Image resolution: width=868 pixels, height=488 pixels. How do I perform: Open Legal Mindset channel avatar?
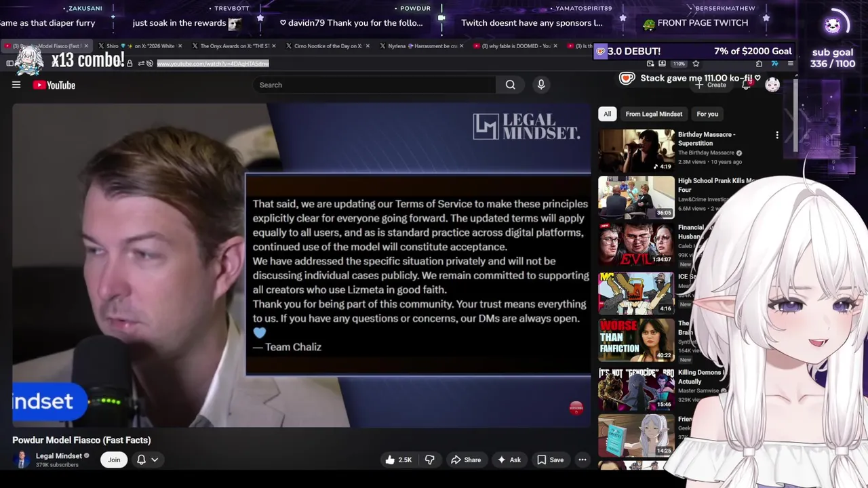coord(22,460)
